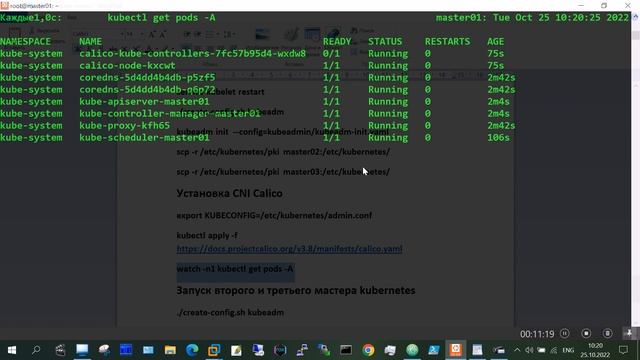The image size is (640, 360).
Task: Open the docs.projectcalico.org calico.yaml link
Action: 289,249
